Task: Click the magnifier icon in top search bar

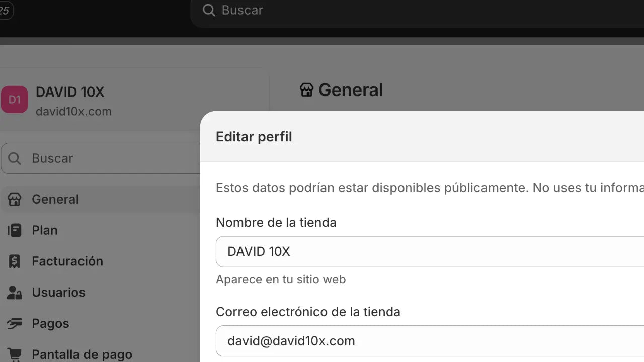Action: (x=208, y=10)
